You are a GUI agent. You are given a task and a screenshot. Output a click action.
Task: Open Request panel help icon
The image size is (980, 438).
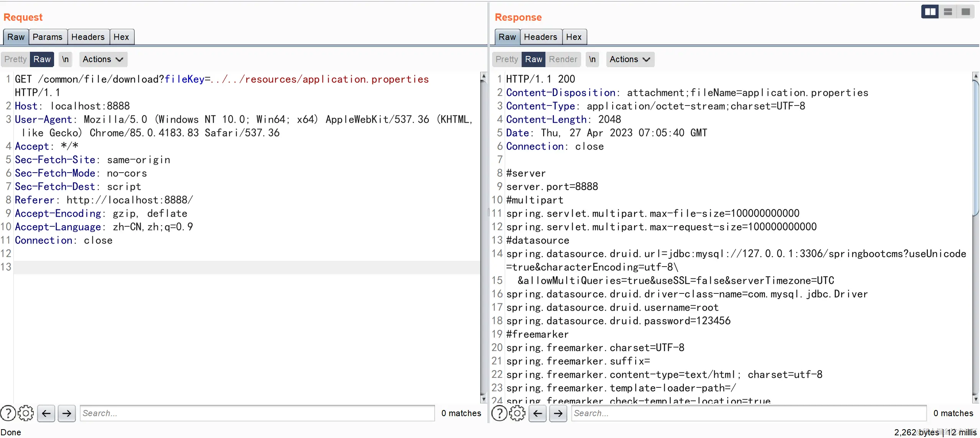tap(8, 413)
